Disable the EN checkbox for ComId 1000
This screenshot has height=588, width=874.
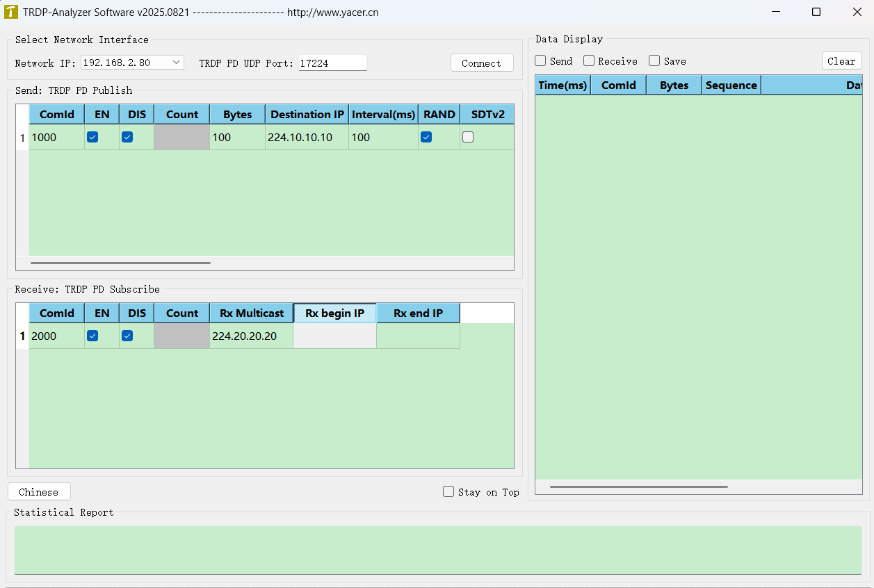(x=92, y=137)
